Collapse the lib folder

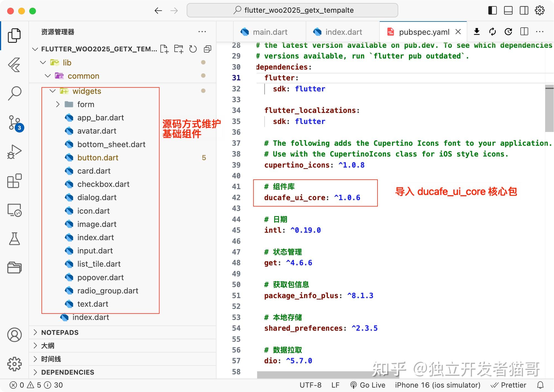point(43,63)
